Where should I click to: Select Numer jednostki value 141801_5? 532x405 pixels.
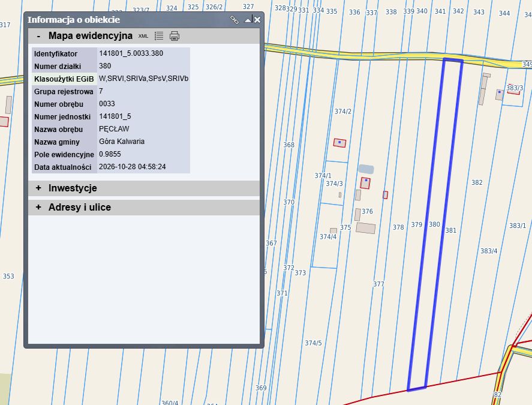click(x=115, y=116)
